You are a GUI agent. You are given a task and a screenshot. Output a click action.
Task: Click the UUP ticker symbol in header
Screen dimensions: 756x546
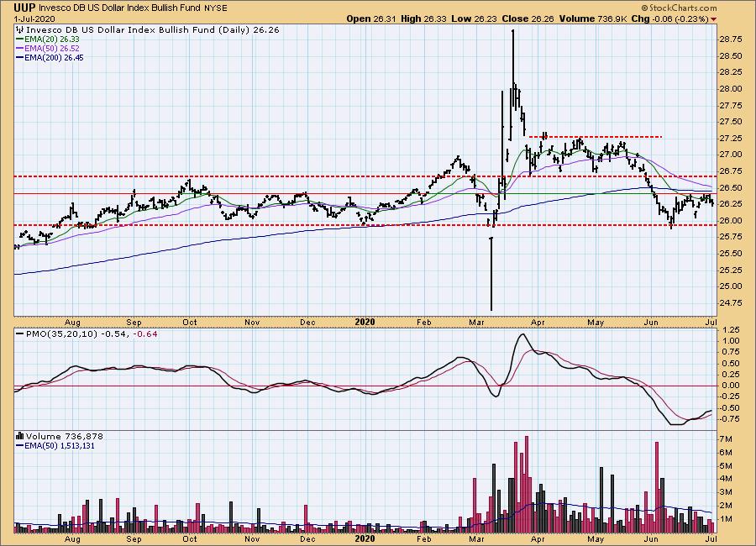coord(24,8)
